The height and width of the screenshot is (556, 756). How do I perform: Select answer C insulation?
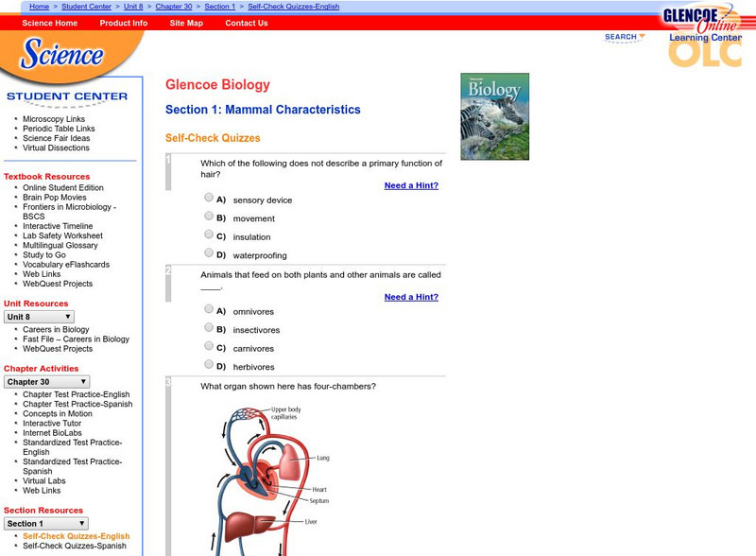coord(209,235)
